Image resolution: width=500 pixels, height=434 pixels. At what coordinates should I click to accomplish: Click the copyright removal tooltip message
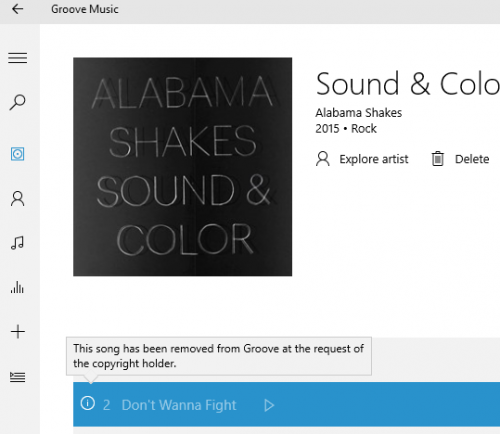pos(219,356)
